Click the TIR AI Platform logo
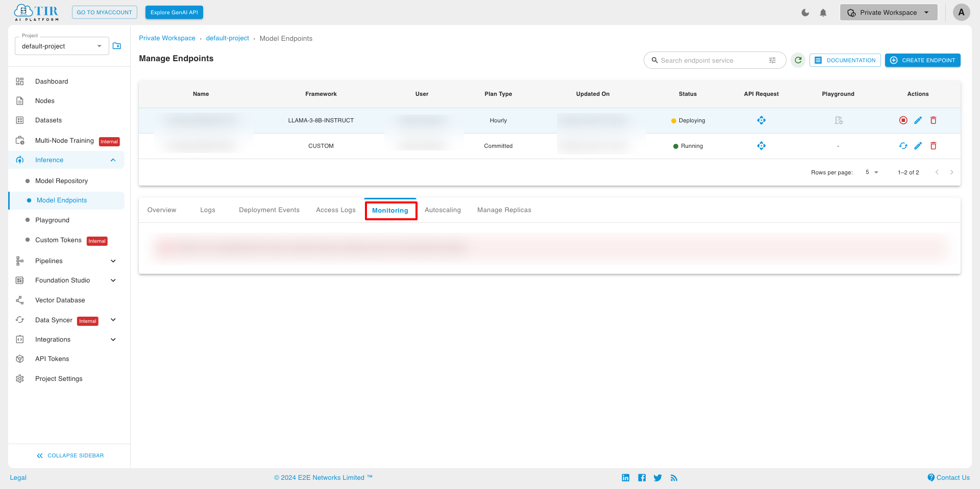The width and height of the screenshot is (980, 489). 36,12
